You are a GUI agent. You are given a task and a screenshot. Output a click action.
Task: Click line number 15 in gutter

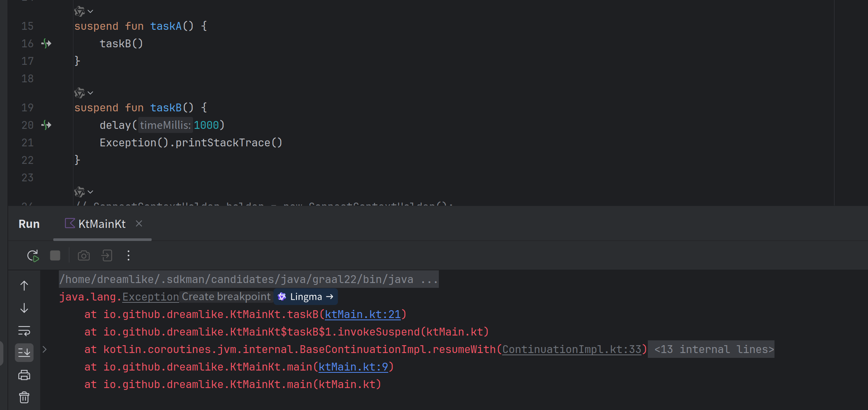coord(28,26)
